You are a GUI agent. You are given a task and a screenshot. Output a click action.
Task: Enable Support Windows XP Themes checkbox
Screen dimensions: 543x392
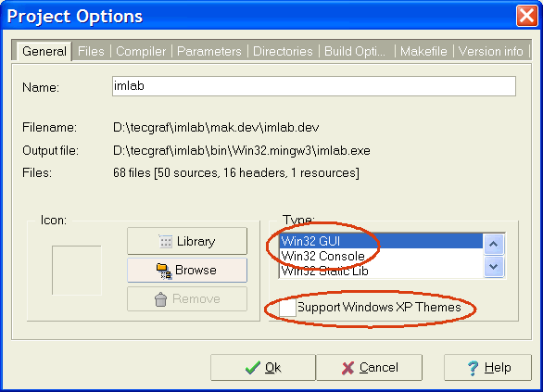click(x=287, y=308)
